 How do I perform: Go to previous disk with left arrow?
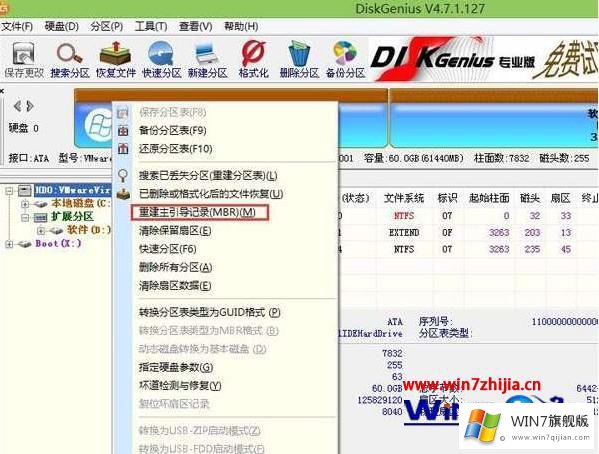[17, 106]
